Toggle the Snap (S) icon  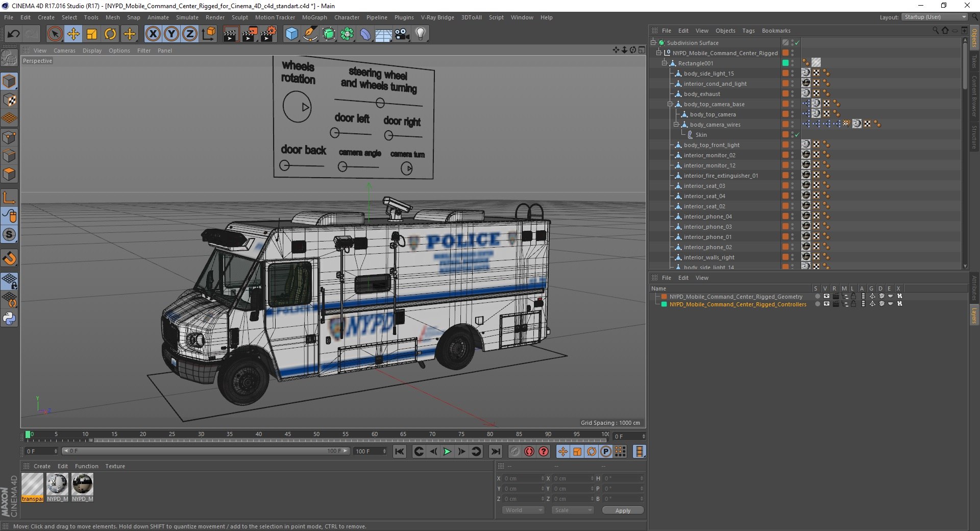click(9, 235)
